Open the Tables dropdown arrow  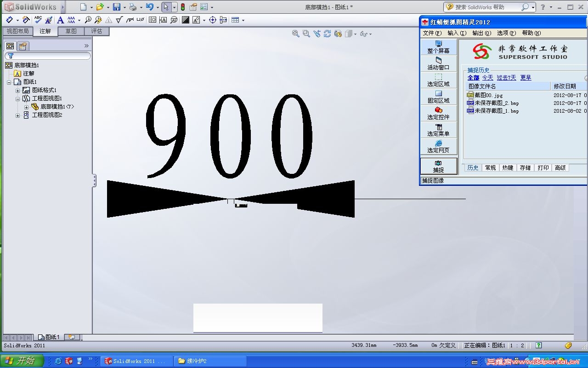point(243,20)
